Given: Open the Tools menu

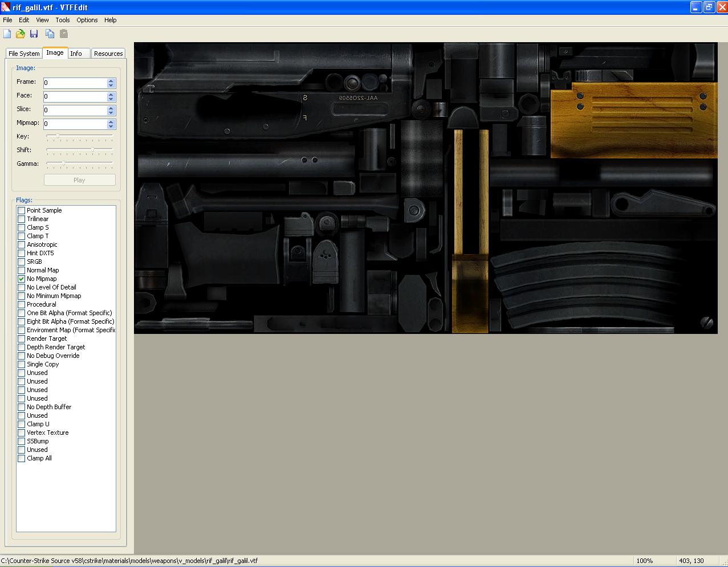Looking at the screenshot, I should click(63, 20).
